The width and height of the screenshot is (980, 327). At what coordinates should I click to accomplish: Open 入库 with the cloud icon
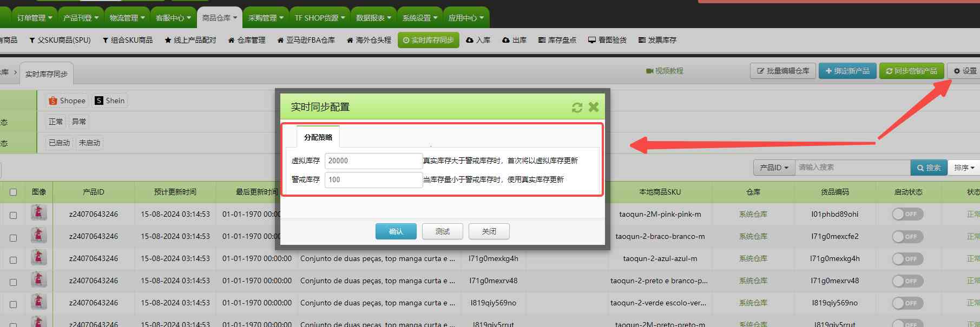[x=478, y=40]
